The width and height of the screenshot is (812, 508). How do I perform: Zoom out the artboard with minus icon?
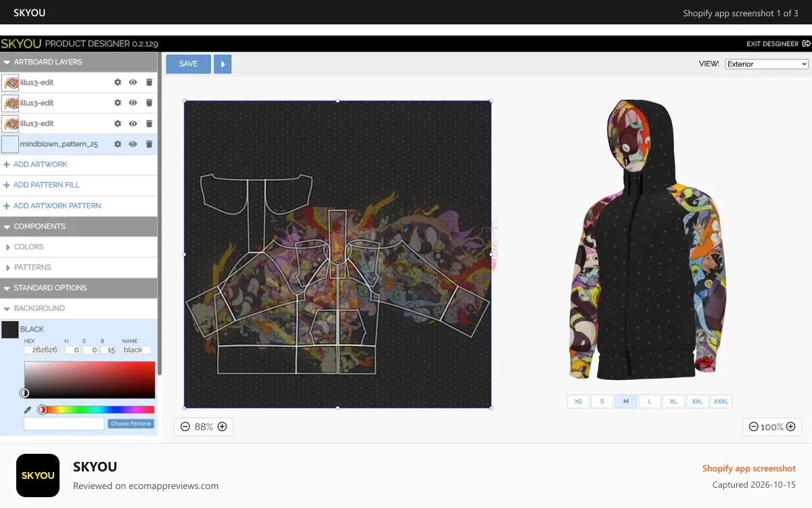(185, 427)
